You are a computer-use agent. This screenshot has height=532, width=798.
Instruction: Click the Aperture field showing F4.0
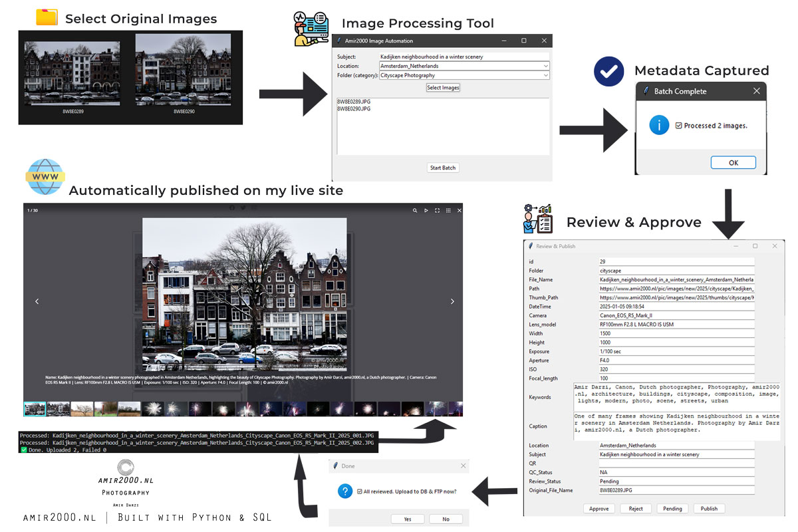click(x=676, y=360)
